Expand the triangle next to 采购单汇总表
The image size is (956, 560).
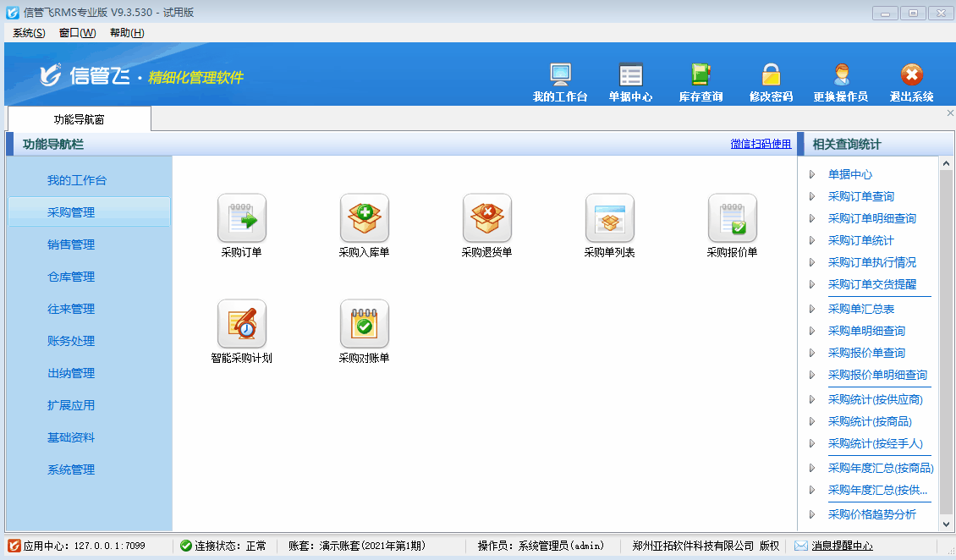pyautogui.click(x=812, y=309)
